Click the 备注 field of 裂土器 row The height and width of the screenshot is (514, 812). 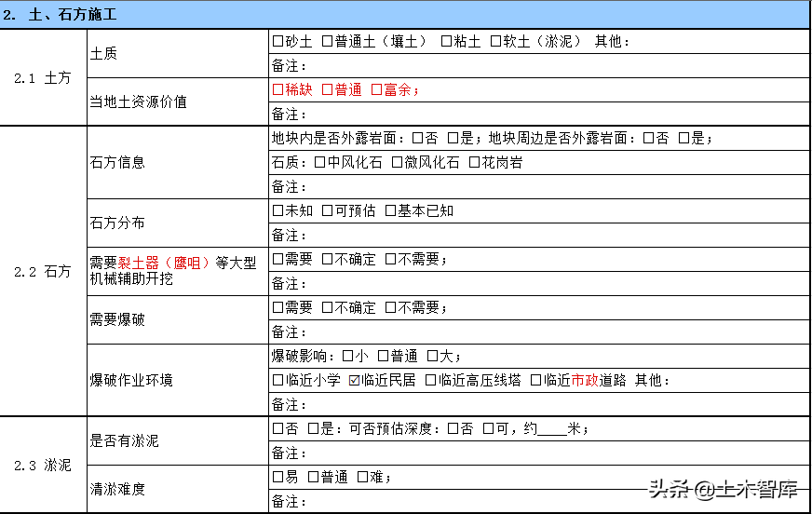point(539,284)
